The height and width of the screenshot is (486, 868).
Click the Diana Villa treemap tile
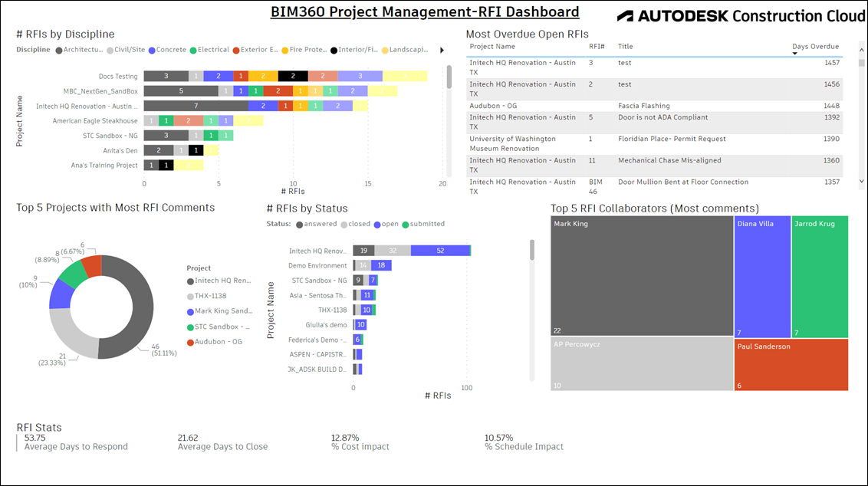tap(762, 277)
